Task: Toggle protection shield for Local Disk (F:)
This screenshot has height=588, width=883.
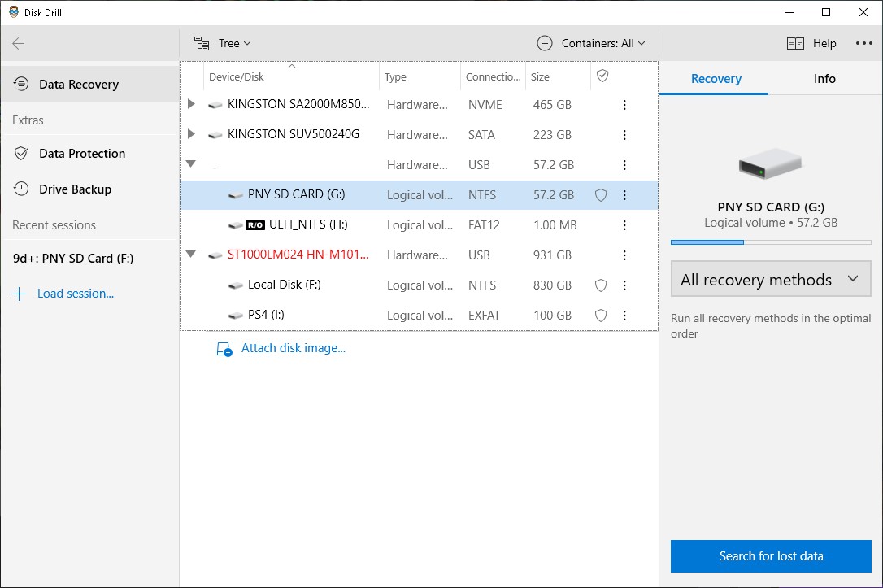Action: point(601,285)
